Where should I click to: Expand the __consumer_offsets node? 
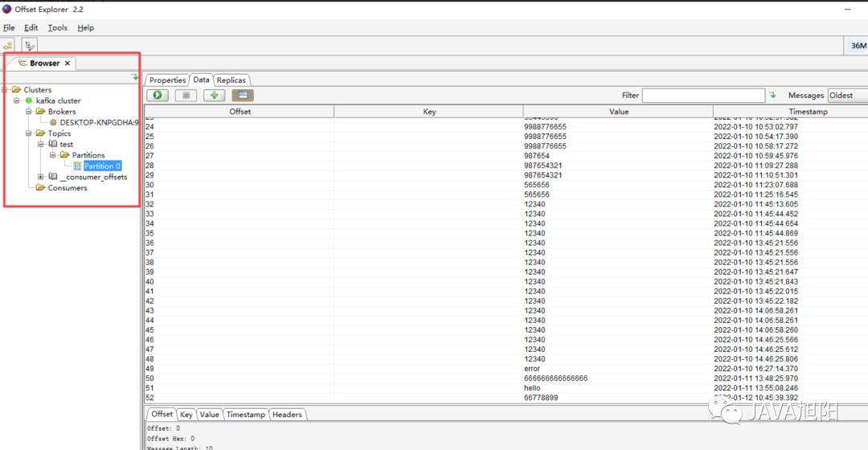pos(41,177)
